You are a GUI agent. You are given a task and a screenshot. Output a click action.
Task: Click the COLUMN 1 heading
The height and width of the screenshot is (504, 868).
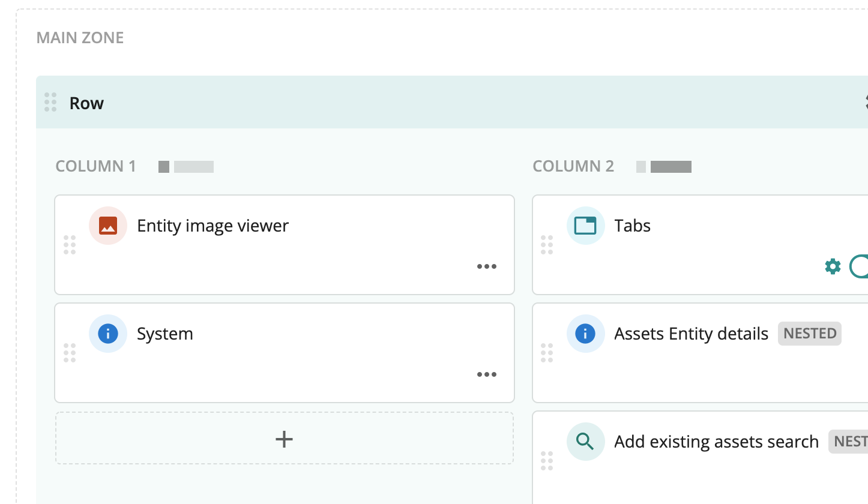pos(96,166)
